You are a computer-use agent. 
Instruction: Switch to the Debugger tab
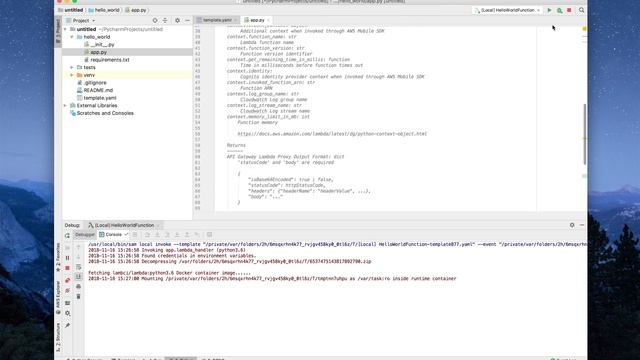[84, 235]
